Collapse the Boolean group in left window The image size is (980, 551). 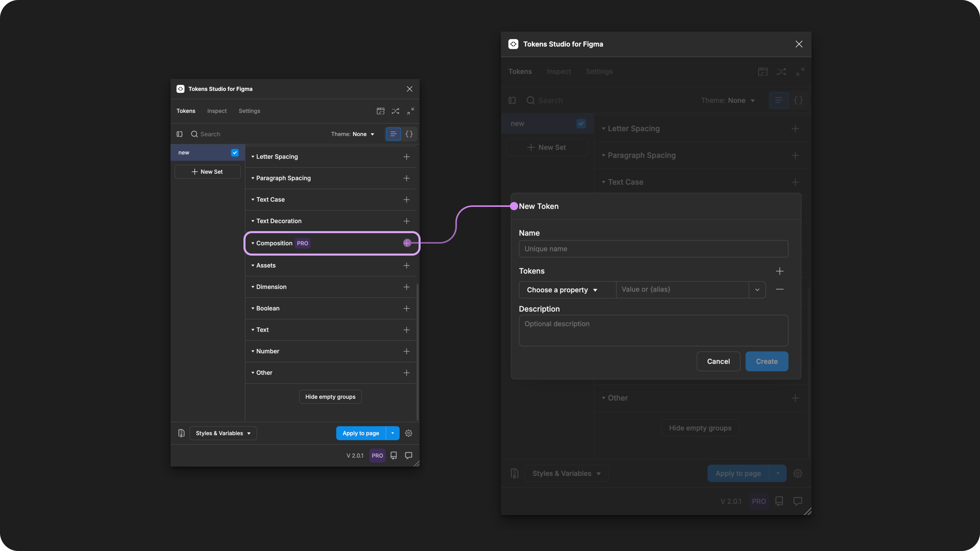pos(253,308)
